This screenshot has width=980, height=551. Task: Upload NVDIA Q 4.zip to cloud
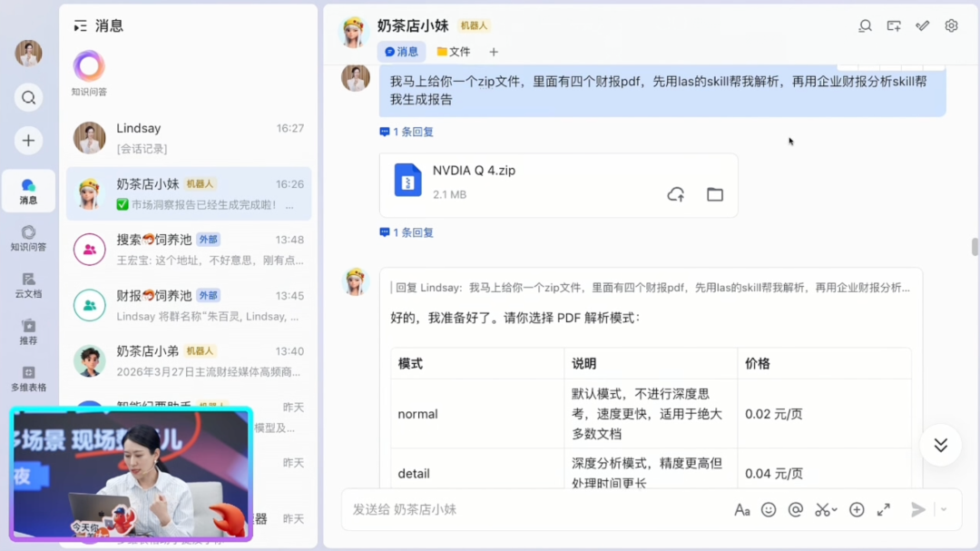click(x=675, y=194)
